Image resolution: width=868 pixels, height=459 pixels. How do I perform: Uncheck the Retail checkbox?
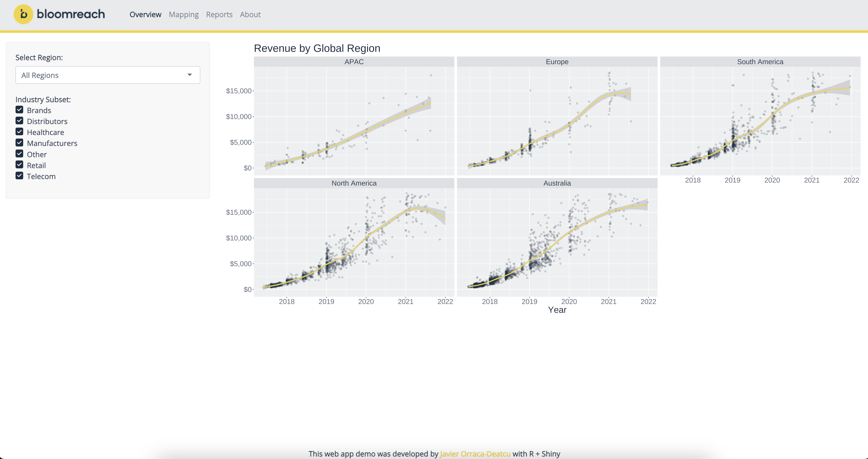tap(20, 165)
